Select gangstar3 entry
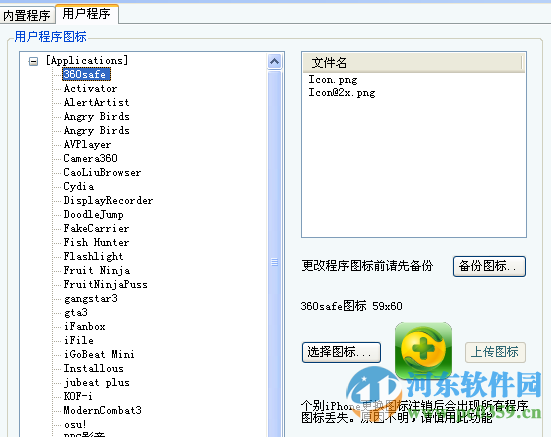551x437 pixels. click(x=91, y=298)
